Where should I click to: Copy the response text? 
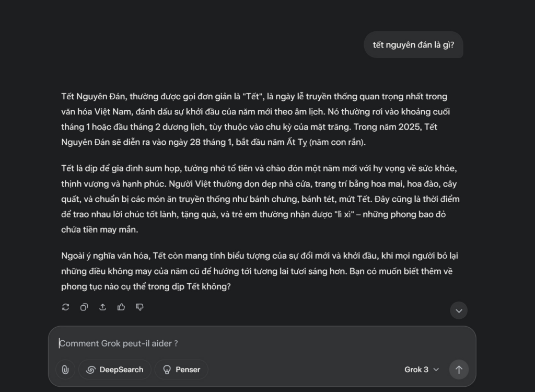tap(84, 307)
